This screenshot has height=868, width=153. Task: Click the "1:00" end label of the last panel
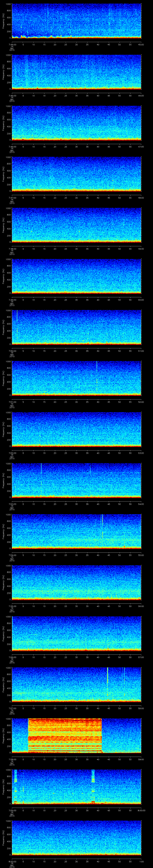tap(141, 861)
